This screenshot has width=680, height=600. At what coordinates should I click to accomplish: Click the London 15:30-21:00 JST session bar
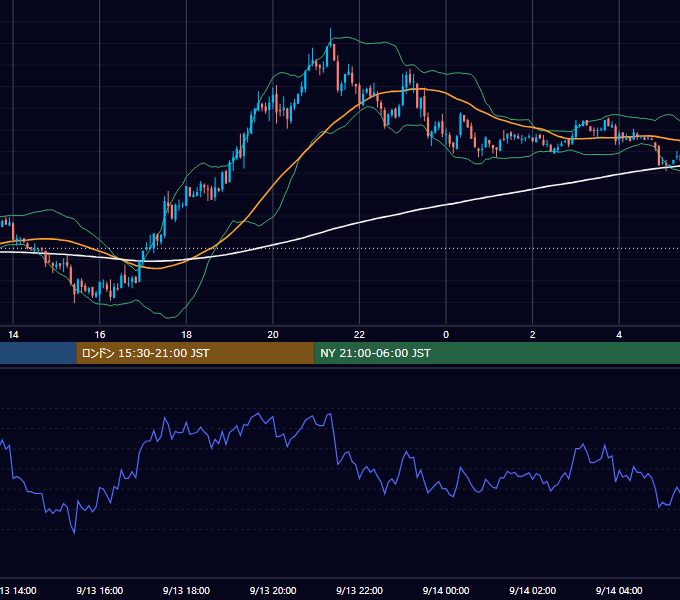coord(195,353)
